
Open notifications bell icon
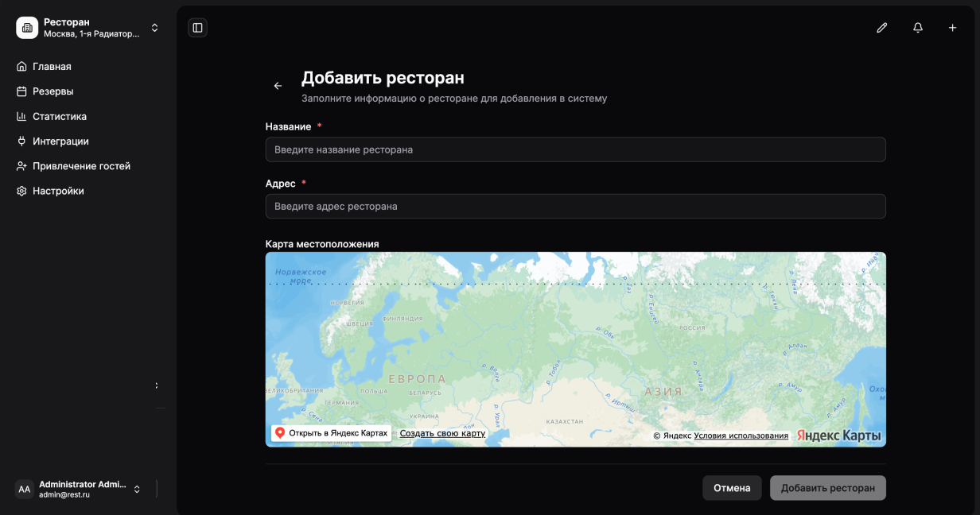917,28
